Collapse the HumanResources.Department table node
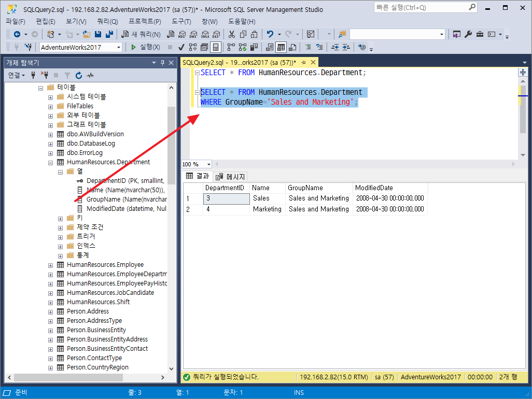 click(50, 163)
